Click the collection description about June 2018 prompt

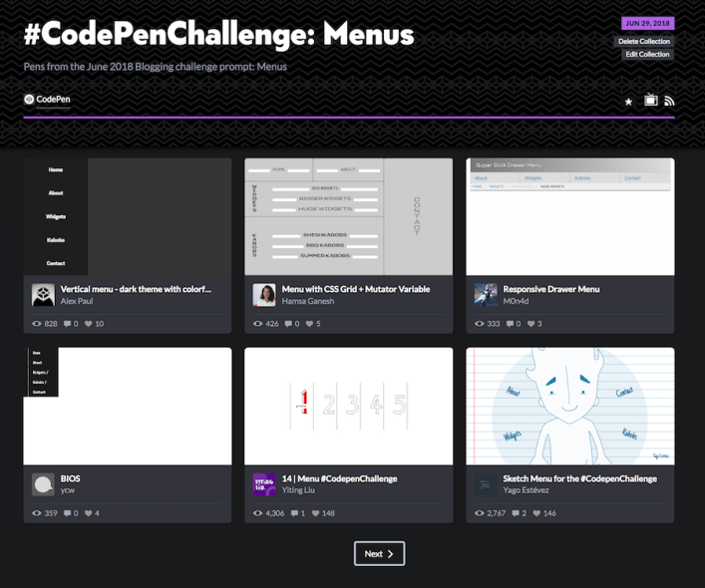click(x=156, y=67)
